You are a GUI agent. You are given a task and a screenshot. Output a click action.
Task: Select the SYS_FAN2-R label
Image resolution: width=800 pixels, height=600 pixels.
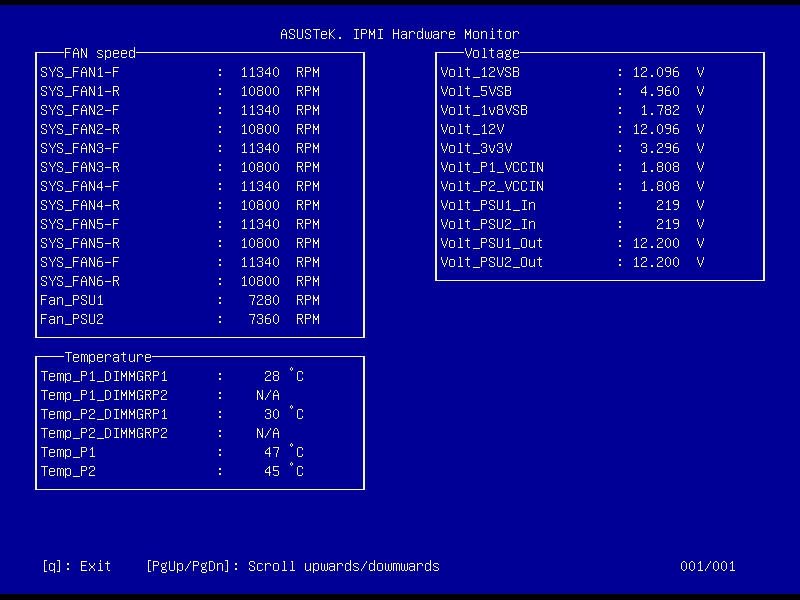[80, 129]
